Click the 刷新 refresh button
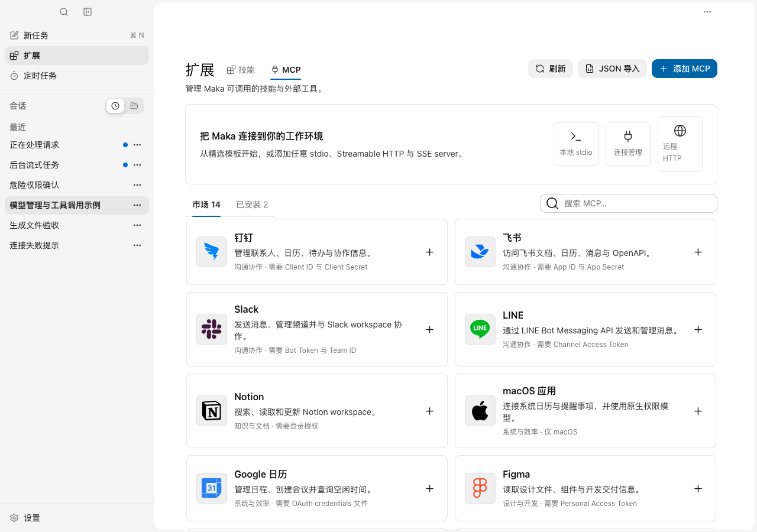The width and height of the screenshot is (757, 532). coord(551,69)
